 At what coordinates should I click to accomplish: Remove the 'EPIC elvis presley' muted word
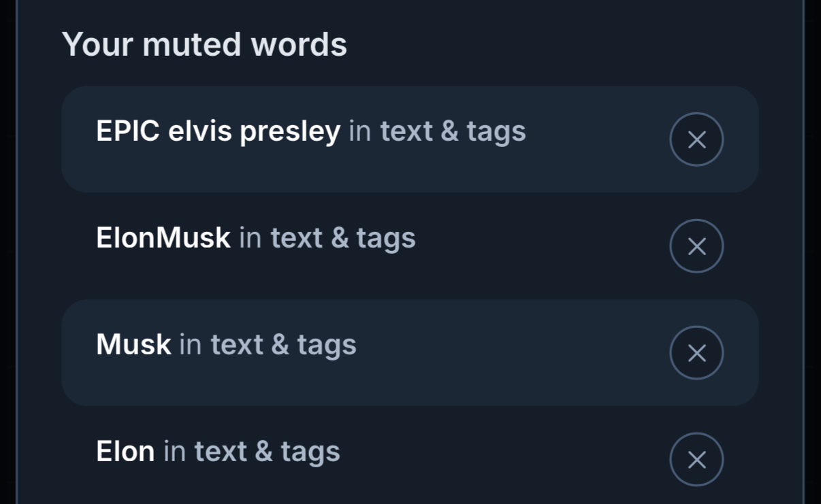pos(696,139)
